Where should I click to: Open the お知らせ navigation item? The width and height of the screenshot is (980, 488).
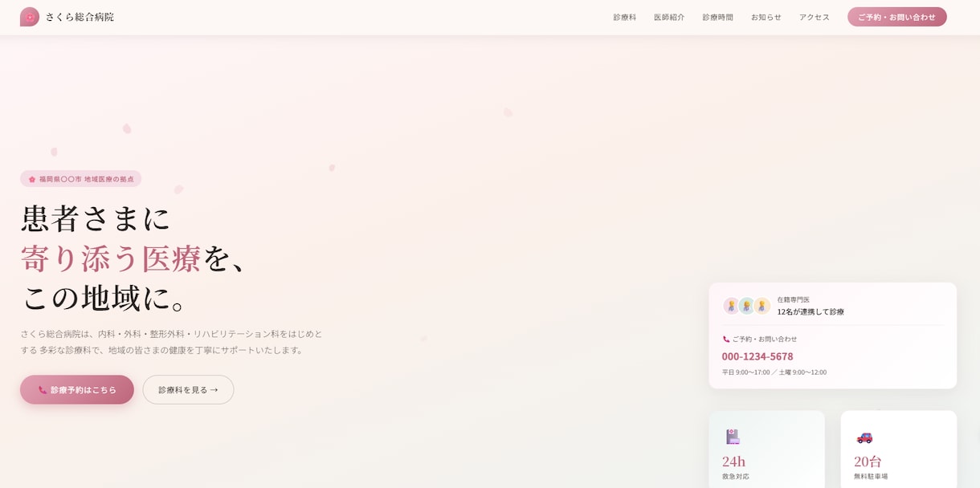(x=766, y=17)
